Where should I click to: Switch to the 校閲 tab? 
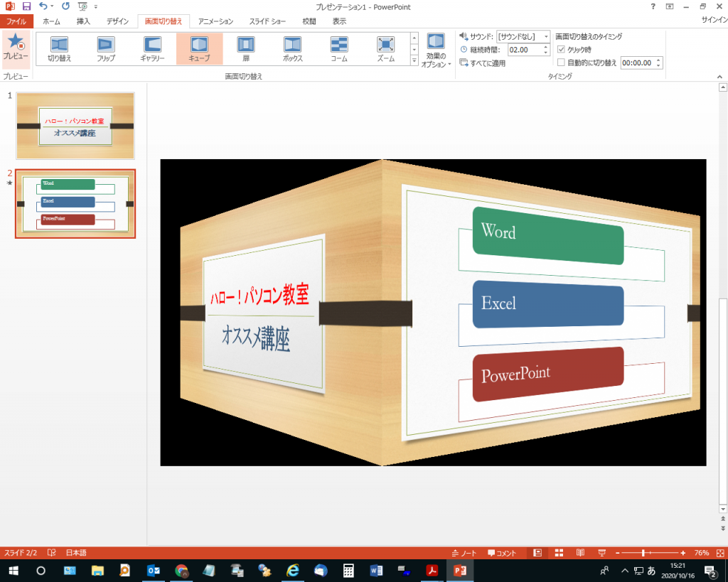[x=309, y=21]
